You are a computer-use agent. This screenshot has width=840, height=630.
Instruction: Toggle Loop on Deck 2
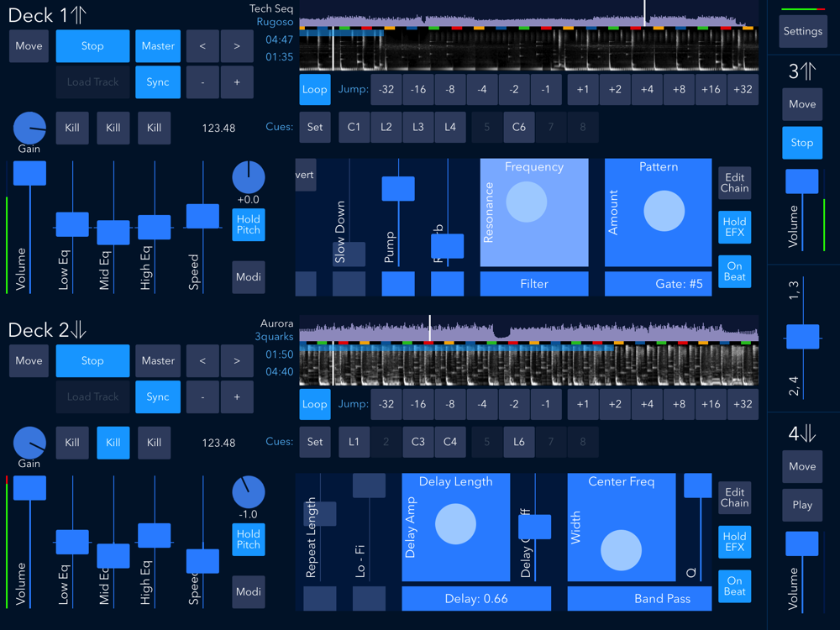(314, 405)
